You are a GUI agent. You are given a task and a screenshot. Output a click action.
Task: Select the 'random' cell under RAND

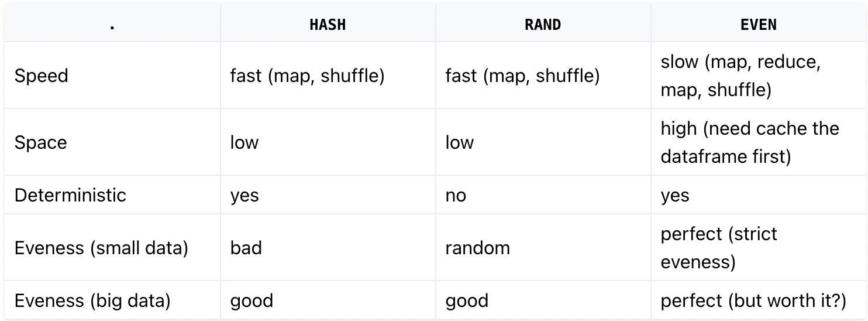(x=477, y=248)
